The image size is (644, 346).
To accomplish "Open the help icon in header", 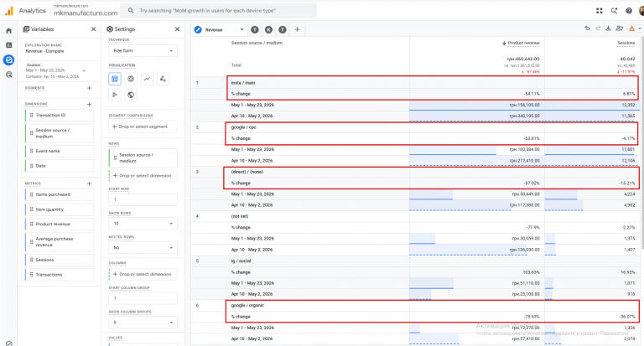I will 629,11.
